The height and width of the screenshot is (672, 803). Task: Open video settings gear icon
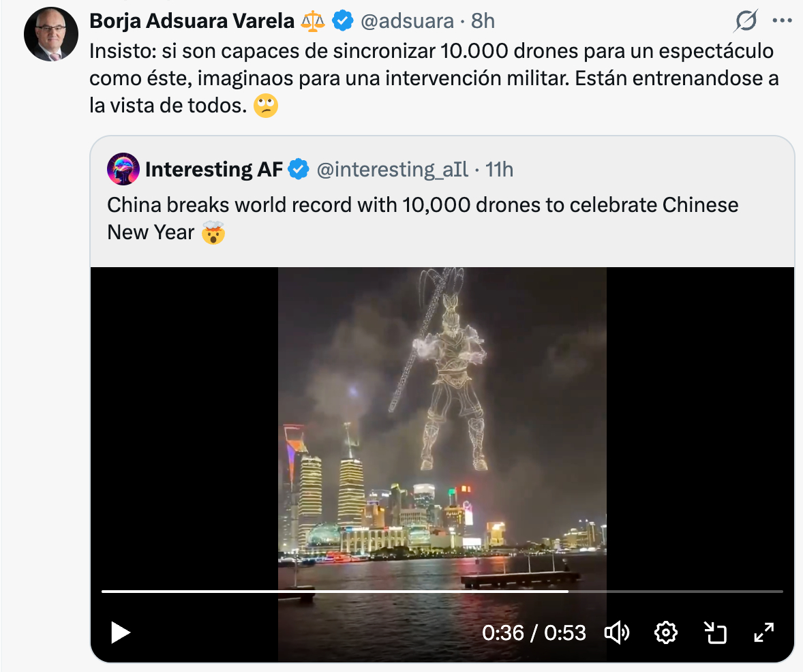[x=666, y=632]
